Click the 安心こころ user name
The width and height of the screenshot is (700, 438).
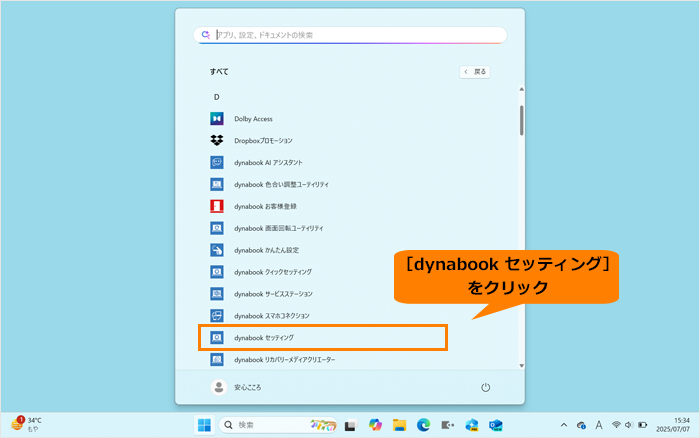[248, 388]
